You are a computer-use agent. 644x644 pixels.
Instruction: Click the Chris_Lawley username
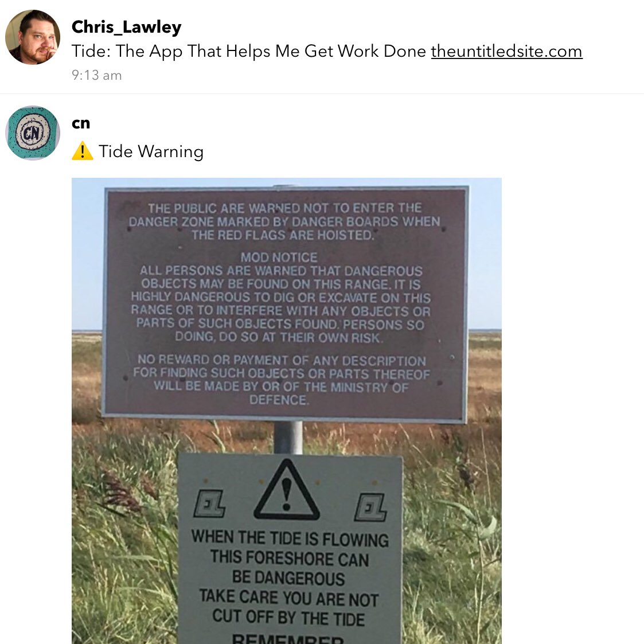tap(127, 27)
